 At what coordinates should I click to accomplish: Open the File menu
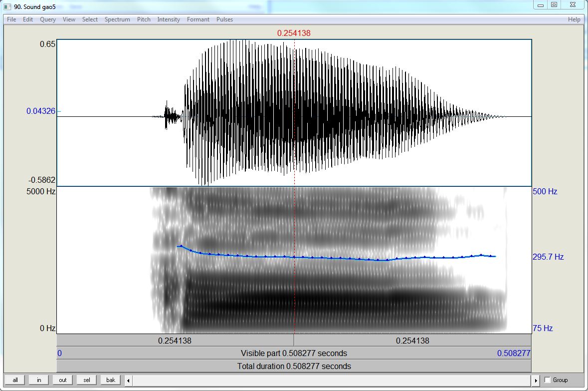(x=11, y=19)
